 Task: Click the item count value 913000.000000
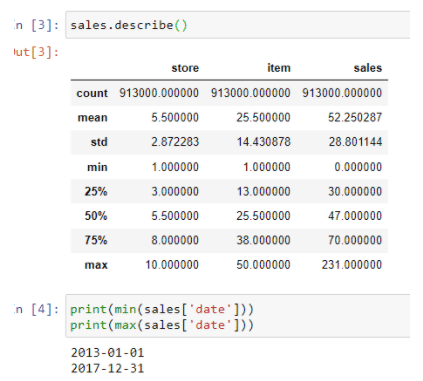pos(250,93)
